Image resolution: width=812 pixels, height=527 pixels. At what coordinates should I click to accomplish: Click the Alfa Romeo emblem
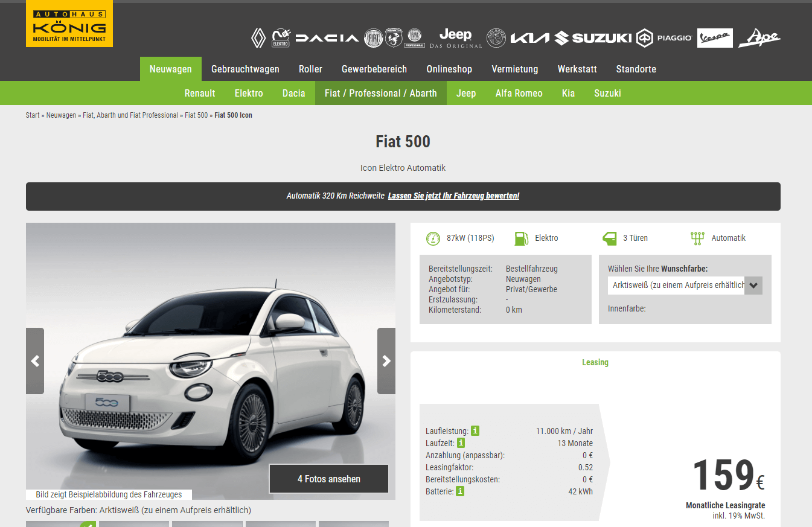point(496,38)
